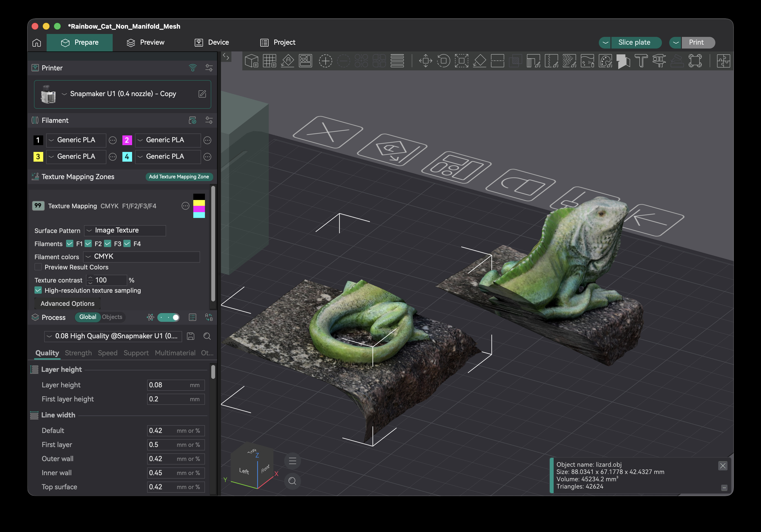Open the Seam painting tool
Viewport: 761px width, 532px height.
(551, 61)
